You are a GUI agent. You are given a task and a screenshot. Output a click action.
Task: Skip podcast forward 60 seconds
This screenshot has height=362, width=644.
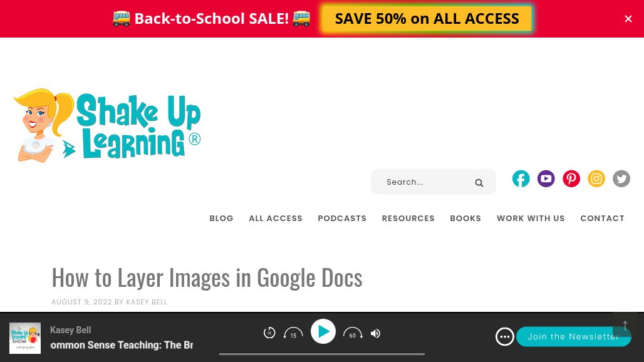coord(353,333)
